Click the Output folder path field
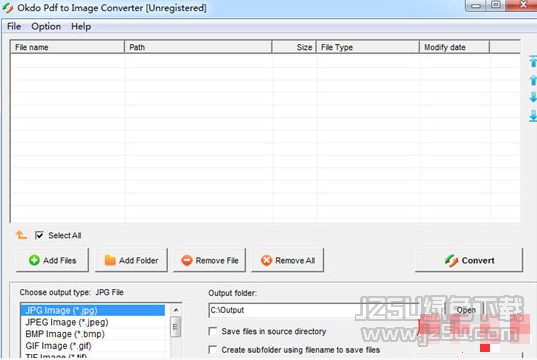 (313, 310)
